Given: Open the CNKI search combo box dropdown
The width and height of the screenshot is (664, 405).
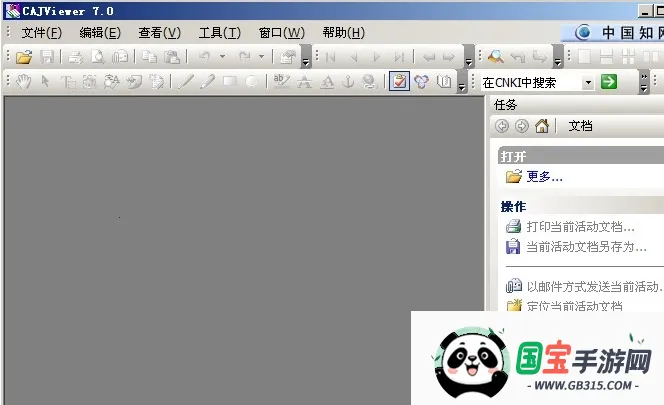Looking at the screenshot, I should (588, 82).
